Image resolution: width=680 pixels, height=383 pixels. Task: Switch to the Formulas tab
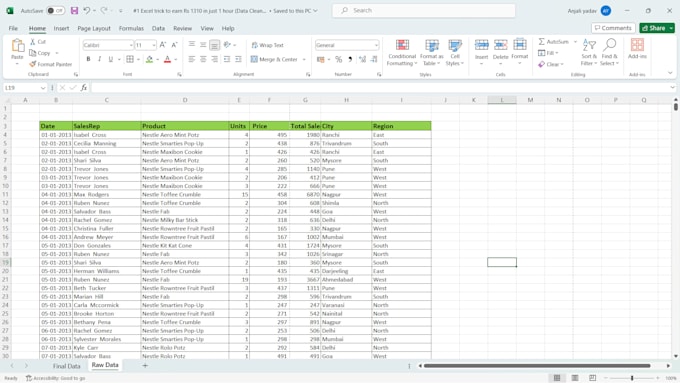point(131,28)
